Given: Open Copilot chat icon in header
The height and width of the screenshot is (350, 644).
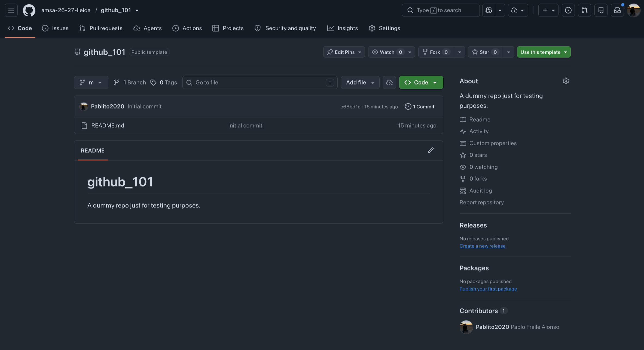Looking at the screenshot, I should click(x=489, y=10).
